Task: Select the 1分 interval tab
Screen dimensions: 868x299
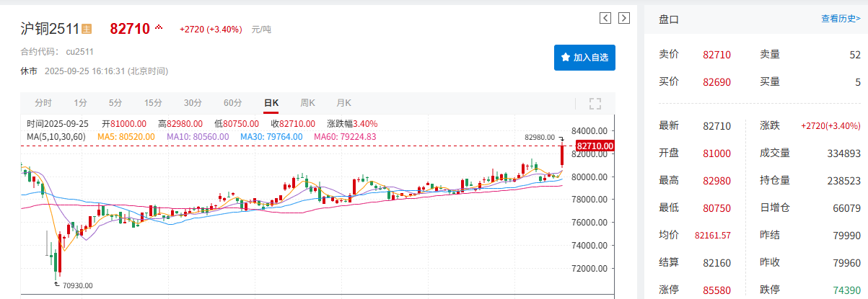Action: [80, 103]
